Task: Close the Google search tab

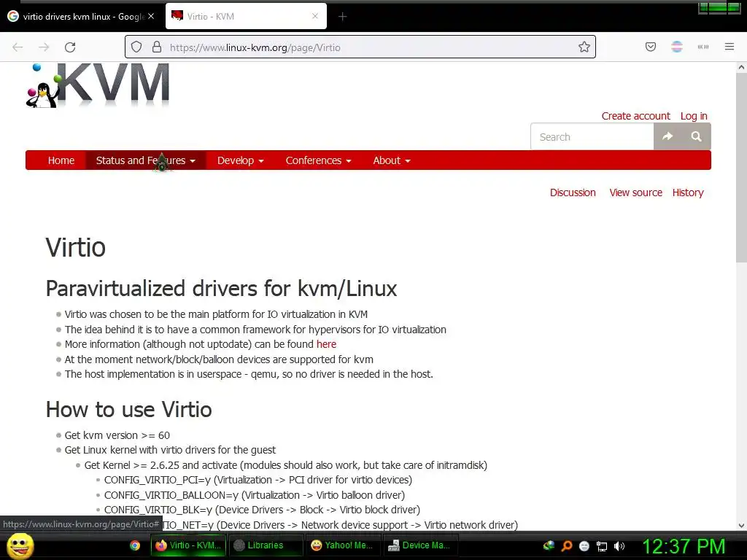Action: 151,16
